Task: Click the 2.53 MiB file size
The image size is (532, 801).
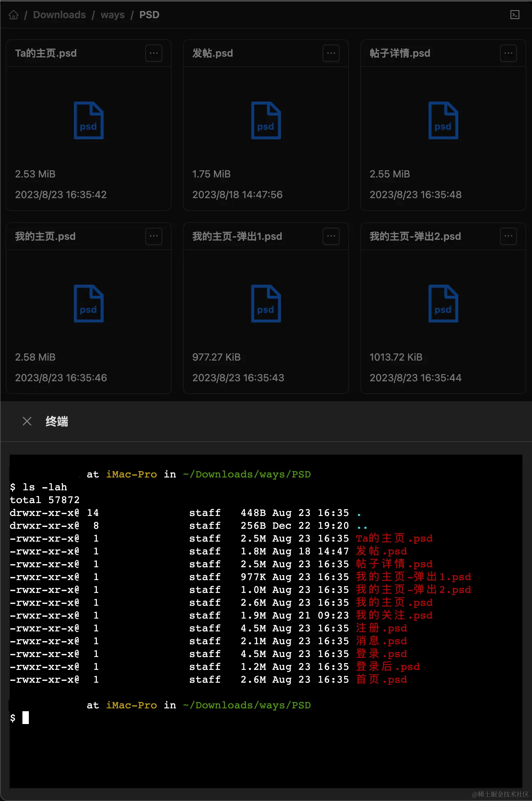Action: pyautogui.click(x=35, y=174)
